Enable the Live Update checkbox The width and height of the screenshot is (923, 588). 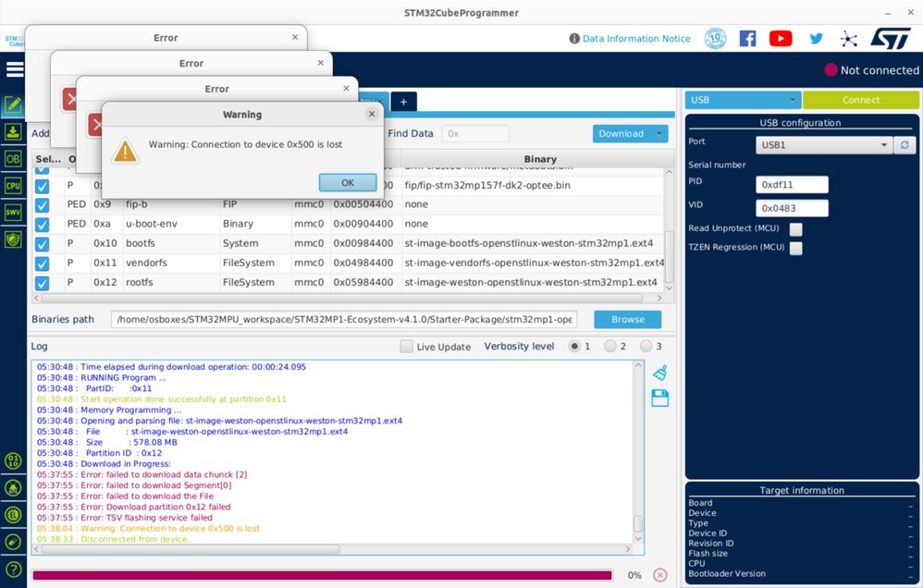(406, 347)
